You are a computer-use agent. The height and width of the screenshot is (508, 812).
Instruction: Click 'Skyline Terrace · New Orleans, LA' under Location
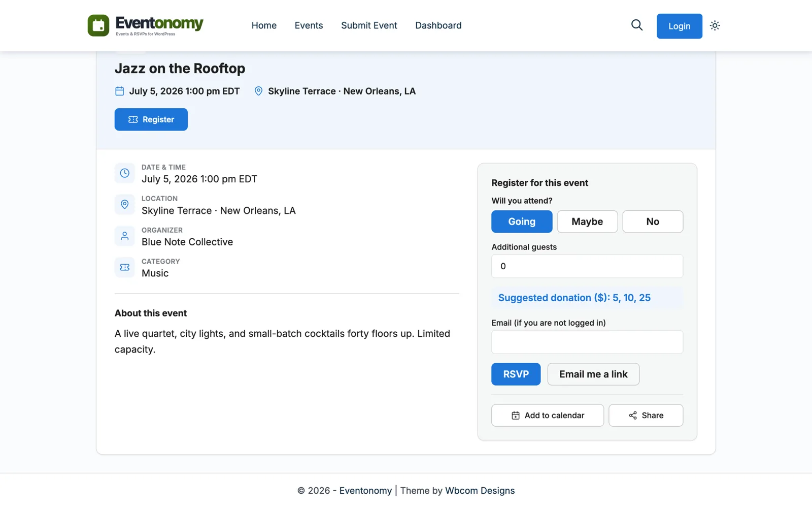218,210
